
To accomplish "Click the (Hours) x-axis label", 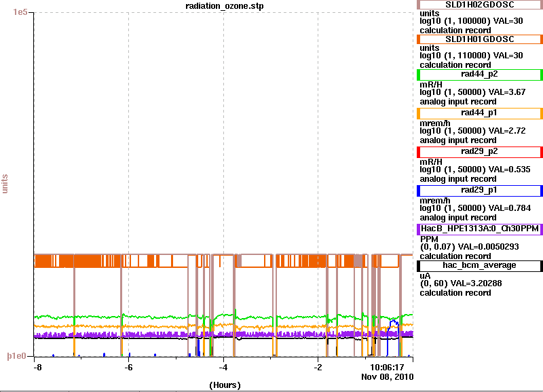I will (225, 385).
